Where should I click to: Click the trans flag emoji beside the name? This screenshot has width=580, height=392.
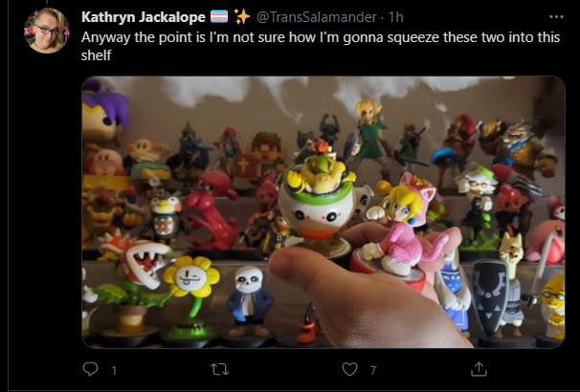coord(219,16)
